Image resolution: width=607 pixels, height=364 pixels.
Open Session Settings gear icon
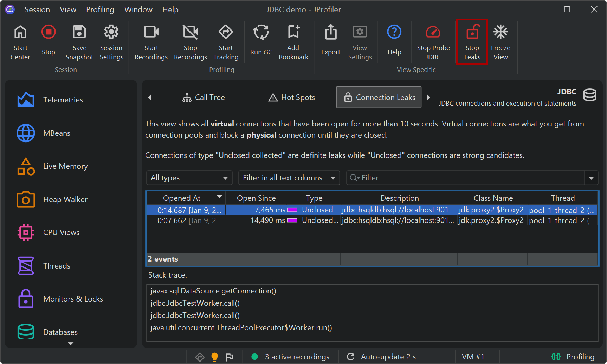pos(111,33)
